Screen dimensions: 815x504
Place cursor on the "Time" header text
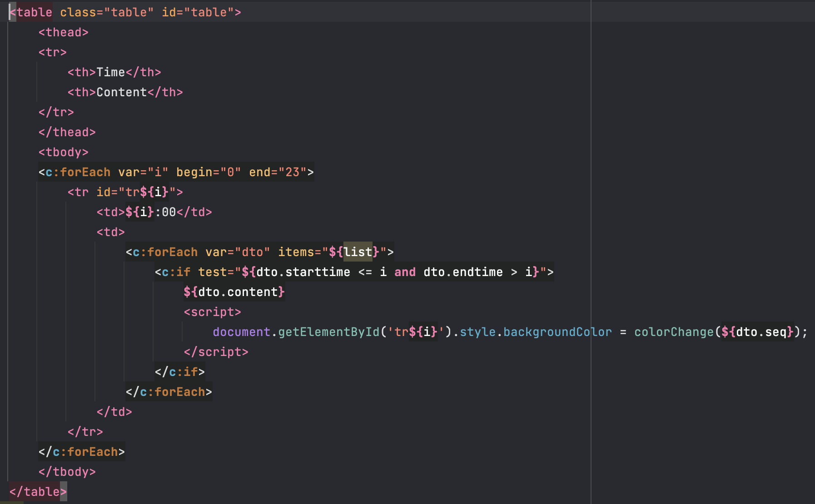(x=110, y=72)
